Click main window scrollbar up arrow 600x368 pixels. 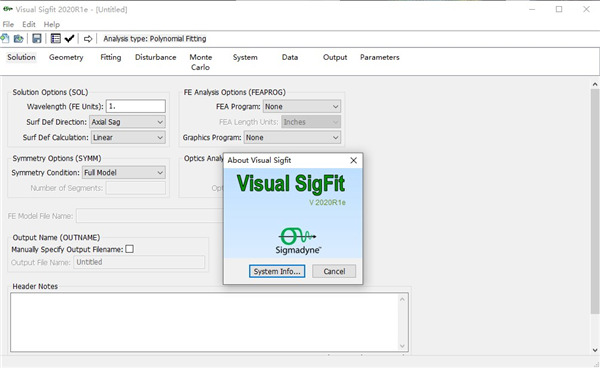click(595, 84)
